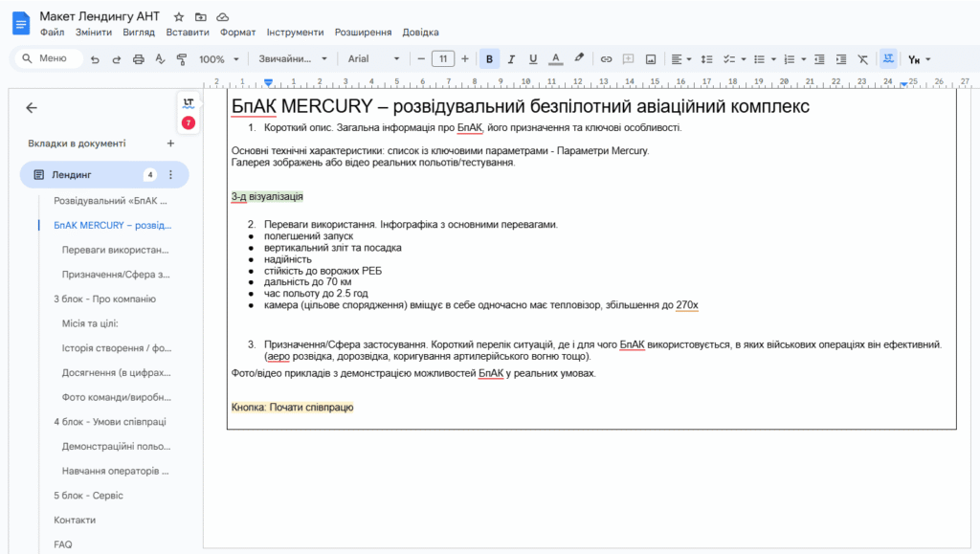980x554 pixels.
Task: Open numbered list style dropdown arrow
Action: click(804, 59)
